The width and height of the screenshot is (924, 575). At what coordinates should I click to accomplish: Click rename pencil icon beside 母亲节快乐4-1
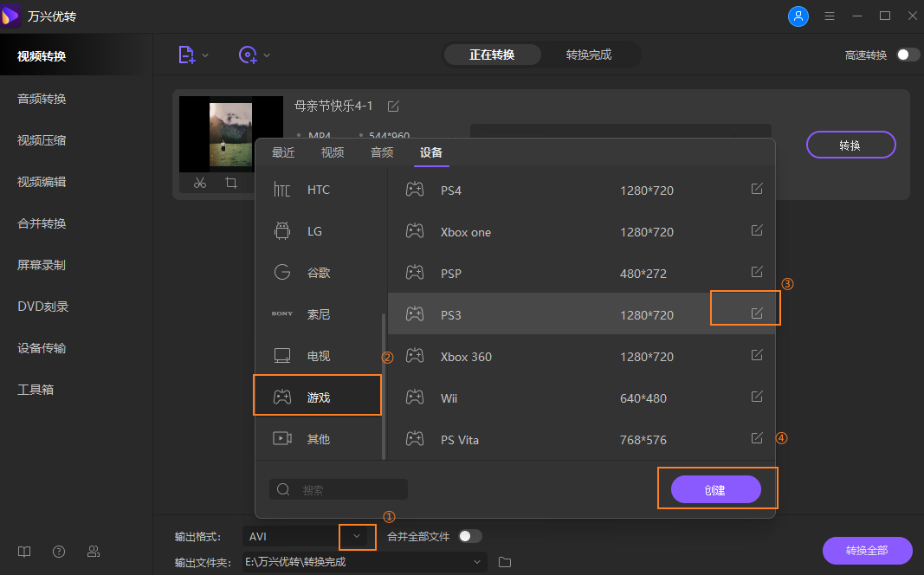coord(393,106)
